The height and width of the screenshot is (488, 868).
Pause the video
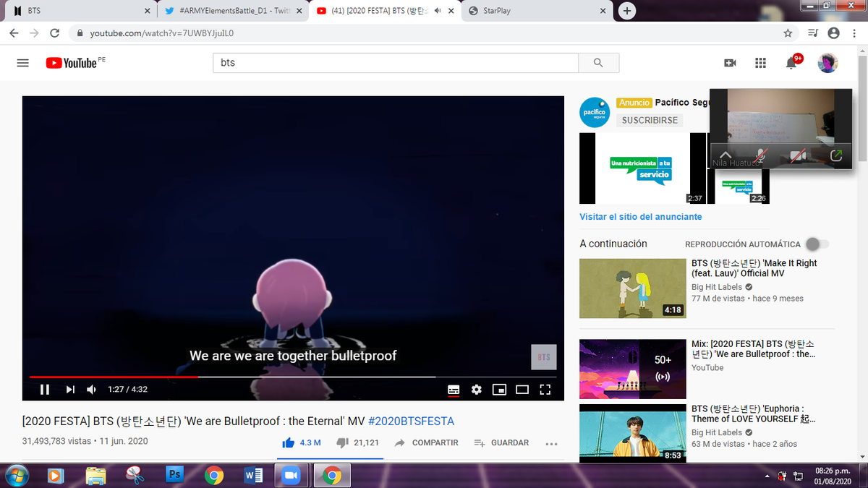[x=45, y=389]
